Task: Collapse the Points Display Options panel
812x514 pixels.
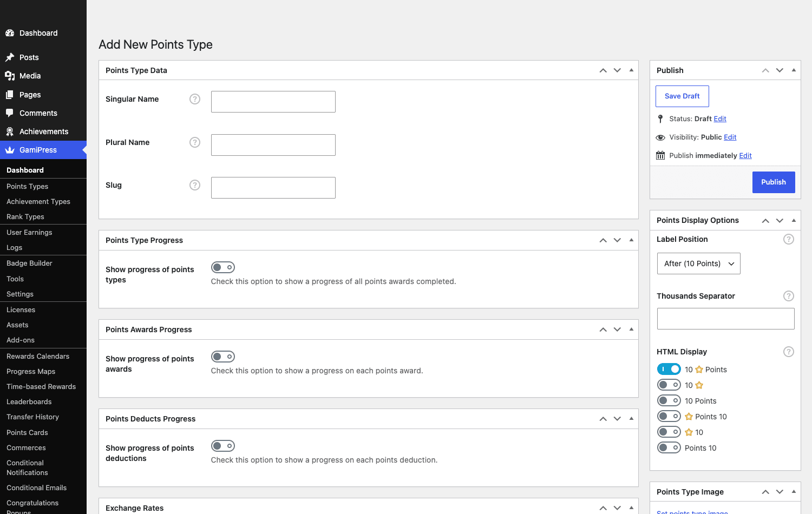Action: tap(794, 220)
